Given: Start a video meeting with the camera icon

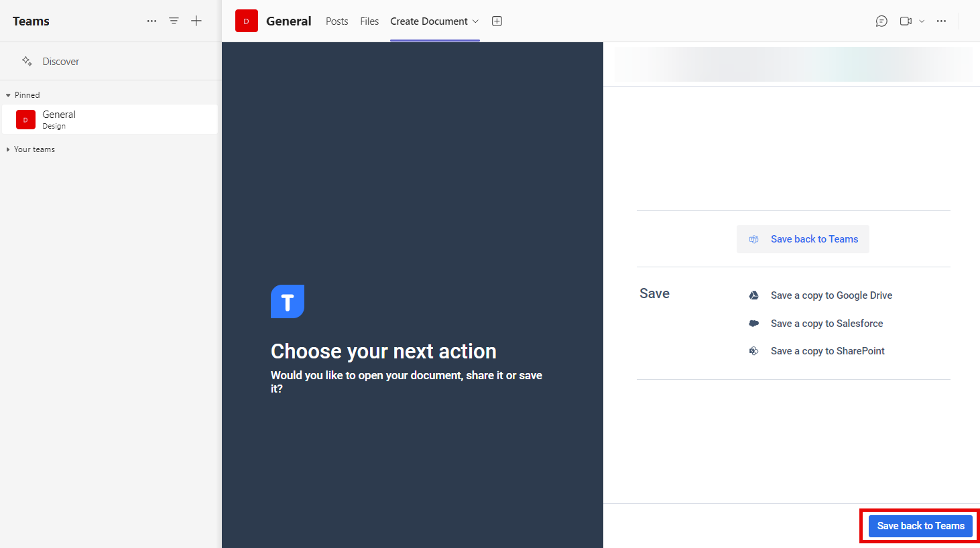Looking at the screenshot, I should coord(907,21).
